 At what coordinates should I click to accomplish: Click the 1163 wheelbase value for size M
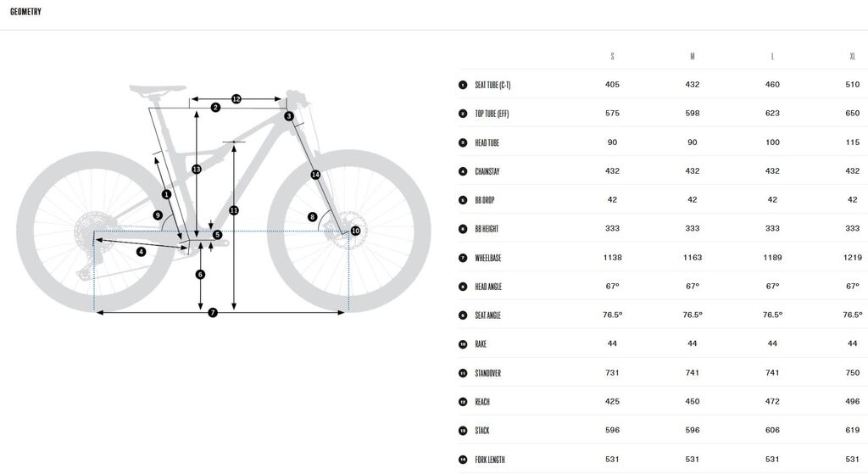[x=693, y=258]
